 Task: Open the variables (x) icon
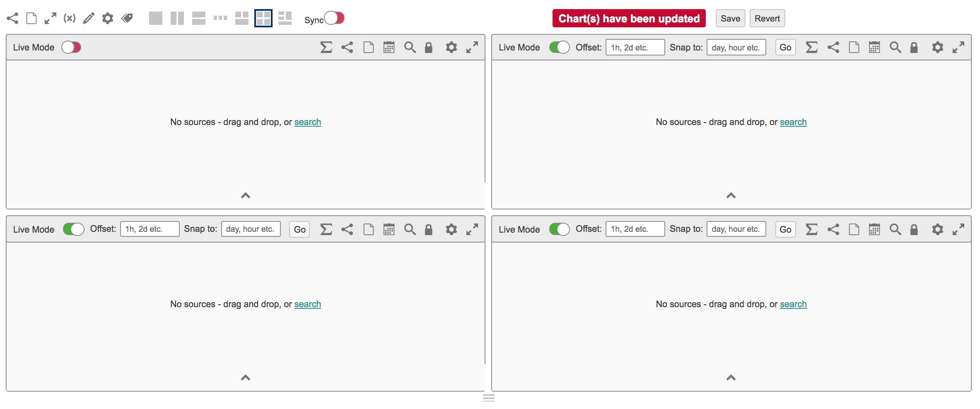click(70, 18)
